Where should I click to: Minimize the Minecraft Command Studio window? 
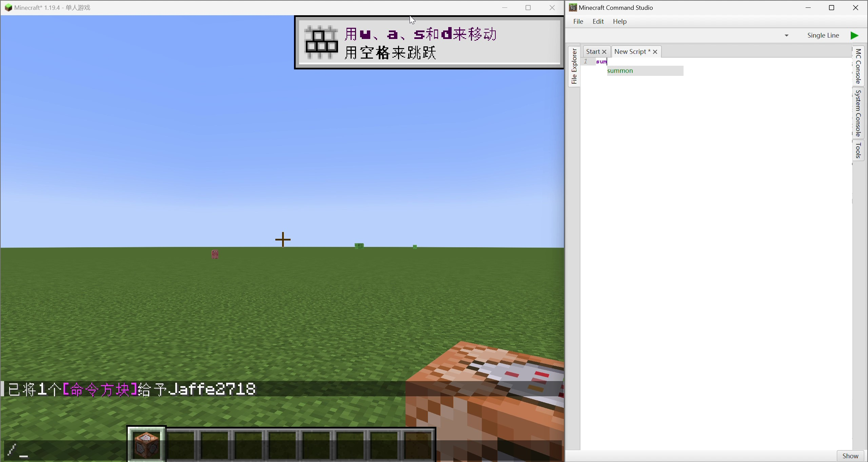click(x=808, y=7)
